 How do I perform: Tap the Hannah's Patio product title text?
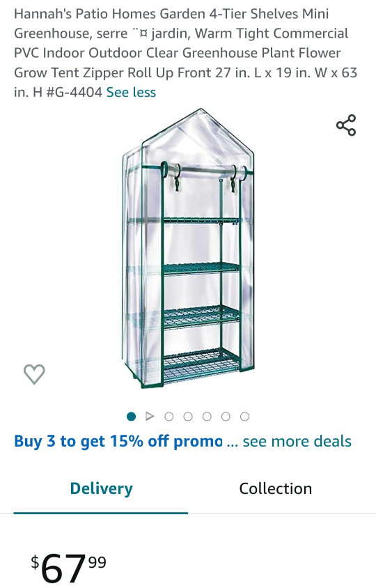click(x=186, y=53)
